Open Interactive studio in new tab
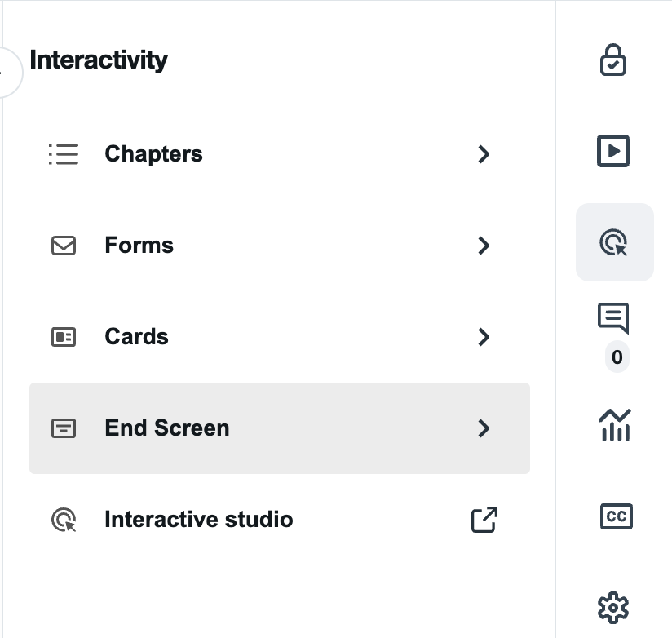Screen dimensions: 672x638 click(x=483, y=520)
